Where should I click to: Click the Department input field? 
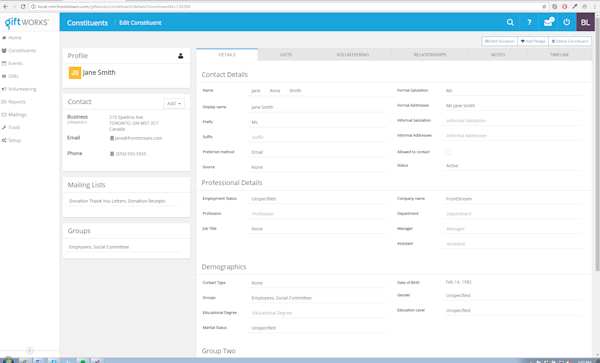click(x=512, y=214)
